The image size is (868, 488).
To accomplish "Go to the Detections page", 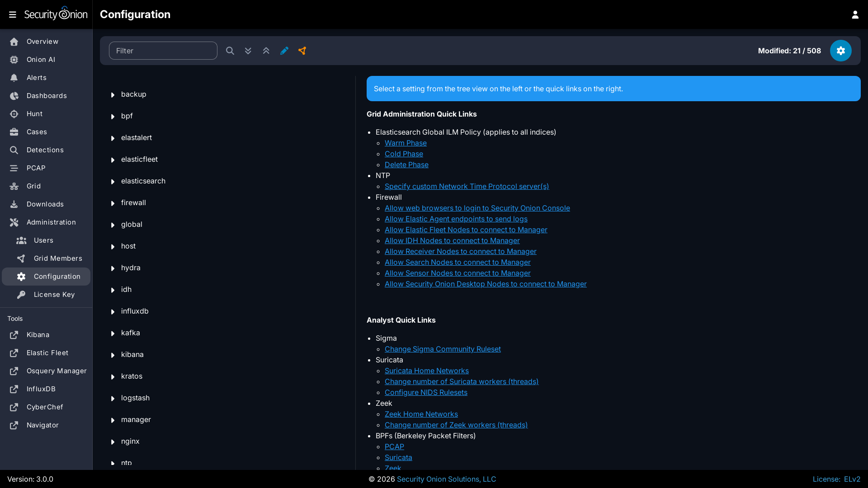I will [45, 150].
